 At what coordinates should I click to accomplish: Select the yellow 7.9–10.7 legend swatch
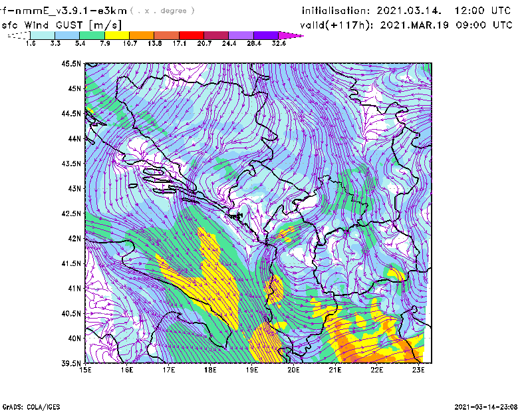pos(117,35)
